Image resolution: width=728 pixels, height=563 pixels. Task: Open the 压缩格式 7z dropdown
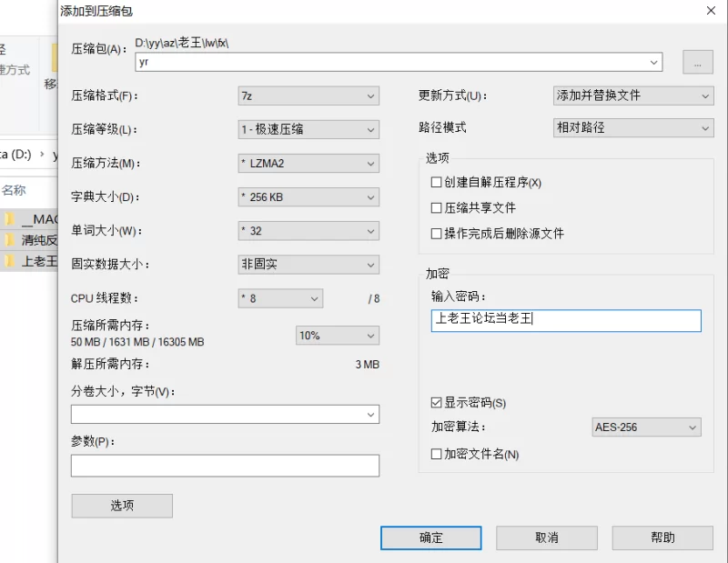coord(308,96)
